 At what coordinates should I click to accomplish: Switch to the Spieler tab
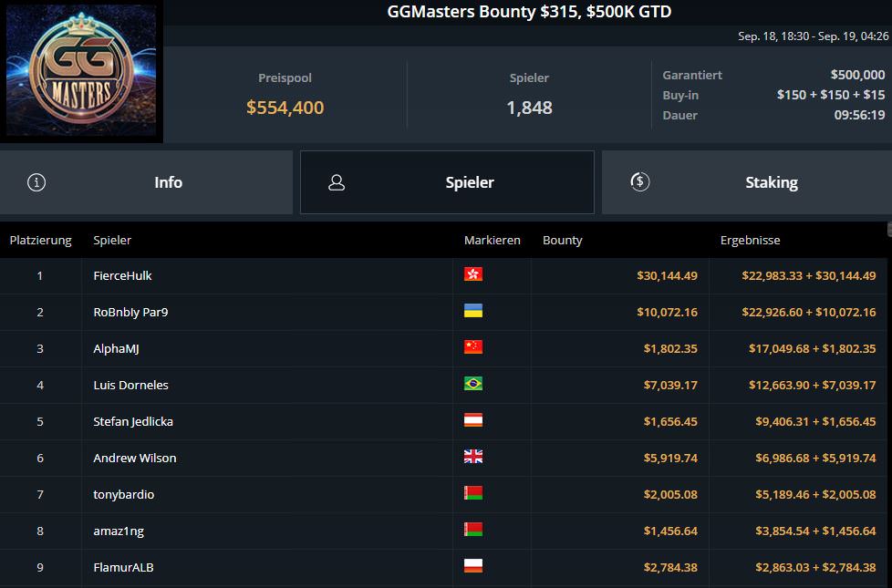447,182
